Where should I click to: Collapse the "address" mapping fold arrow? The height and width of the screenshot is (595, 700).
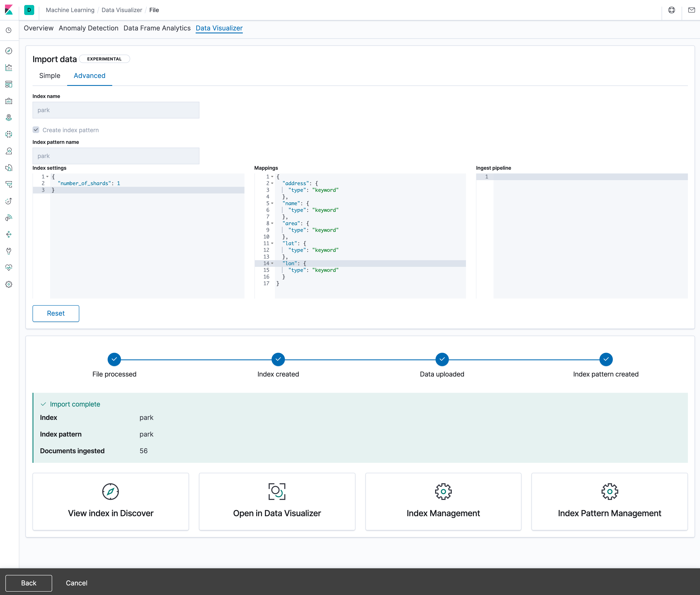click(x=272, y=183)
